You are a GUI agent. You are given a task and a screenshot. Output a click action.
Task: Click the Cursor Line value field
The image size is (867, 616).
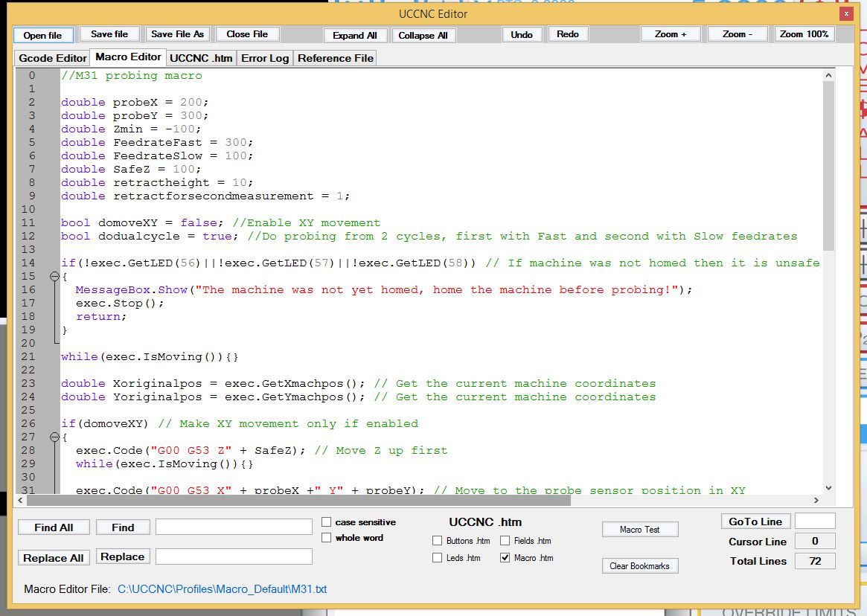point(815,542)
